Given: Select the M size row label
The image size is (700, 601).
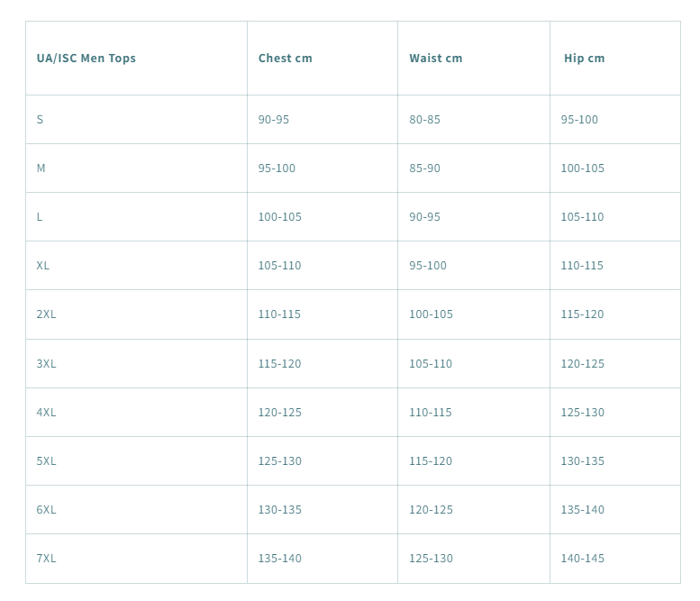Looking at the screenshot, I should (41, 168).
